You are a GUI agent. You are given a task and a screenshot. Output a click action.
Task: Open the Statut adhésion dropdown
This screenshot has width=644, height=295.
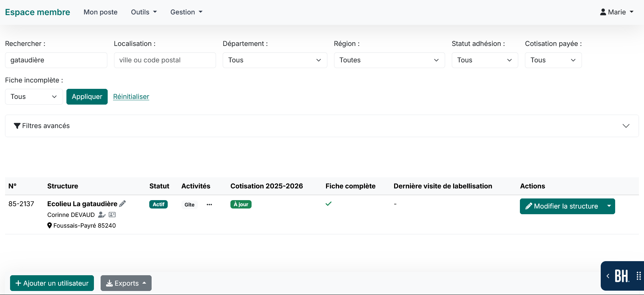(x=485, y=60)
